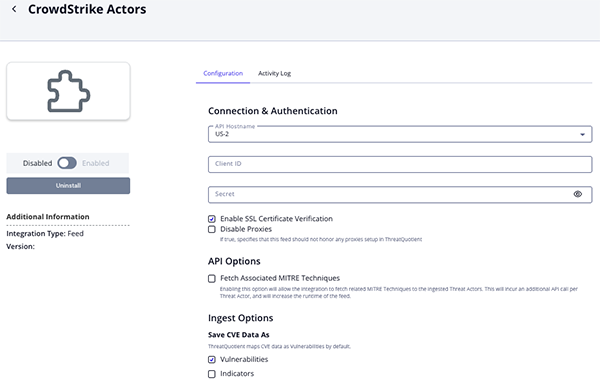Image resolution: width=600 pixels, height=387 pixels.
Task: Uncheck the Vulnerabilities option
Action: pos(212,359)
